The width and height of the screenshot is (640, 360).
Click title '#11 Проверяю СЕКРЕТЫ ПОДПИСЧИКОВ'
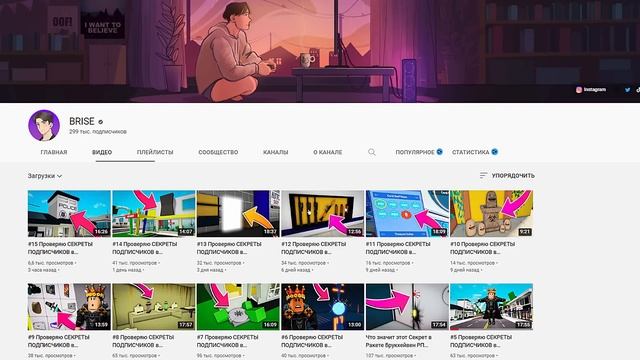click(x=398, y=248)
